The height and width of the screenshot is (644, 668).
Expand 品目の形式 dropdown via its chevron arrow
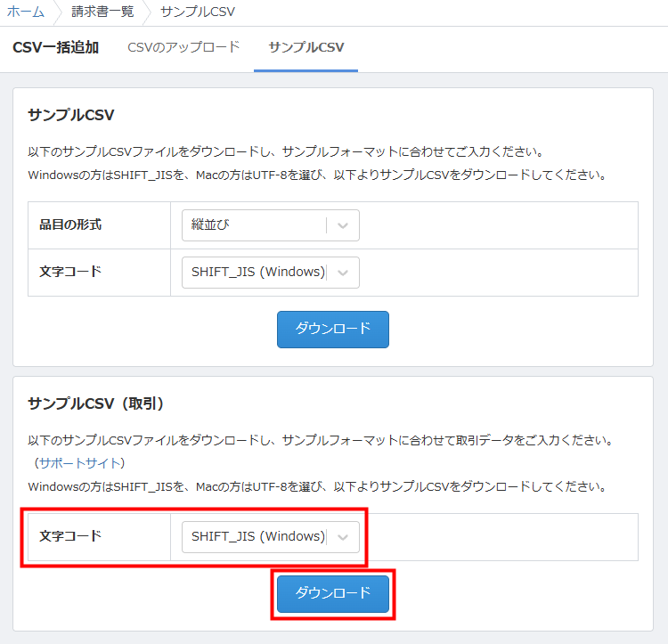click(344, 225)
